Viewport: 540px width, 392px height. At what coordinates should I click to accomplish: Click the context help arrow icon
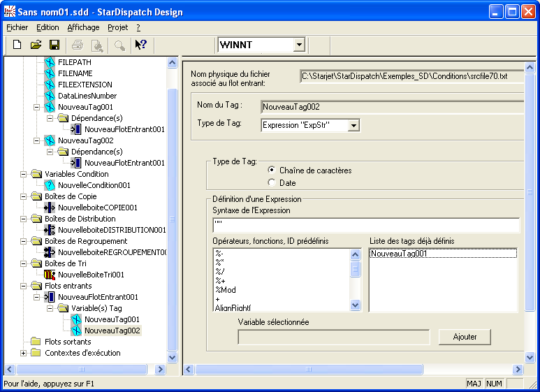tap(140, 45)
